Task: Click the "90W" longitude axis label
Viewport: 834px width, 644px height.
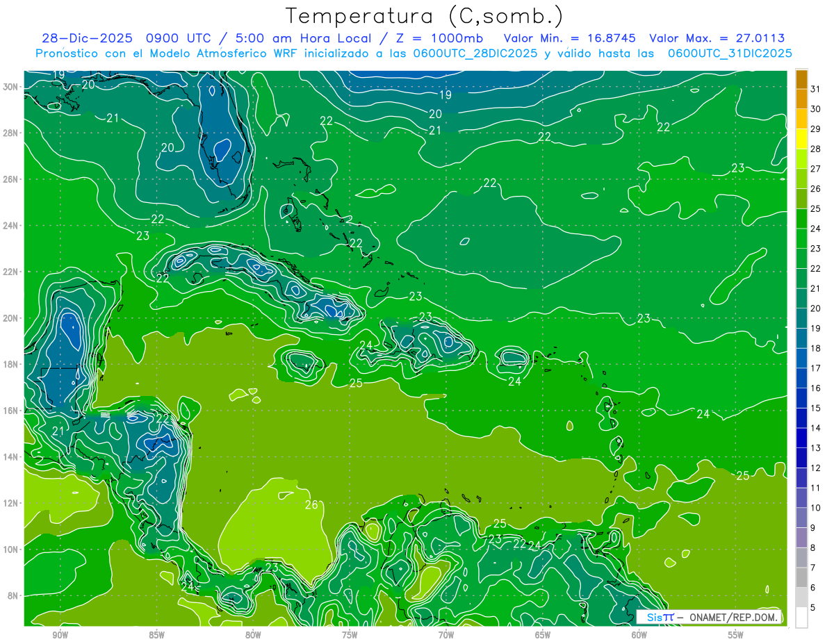Action: [x=60, y=635]
